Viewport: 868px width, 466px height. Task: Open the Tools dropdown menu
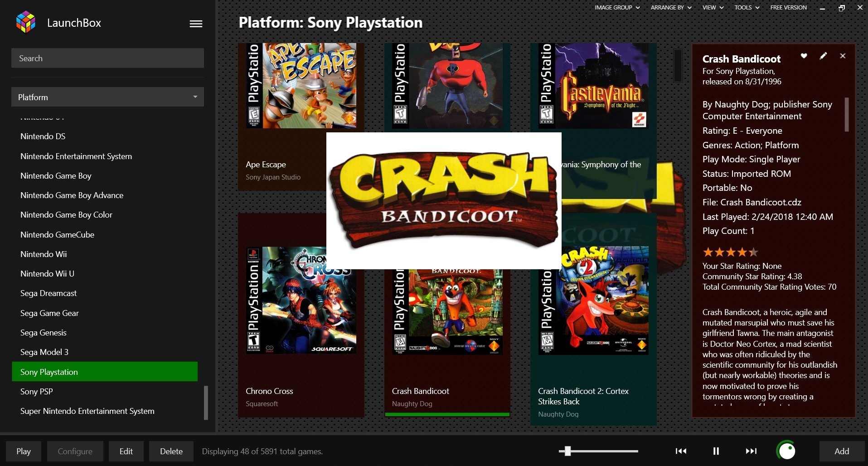click(747, 8)
